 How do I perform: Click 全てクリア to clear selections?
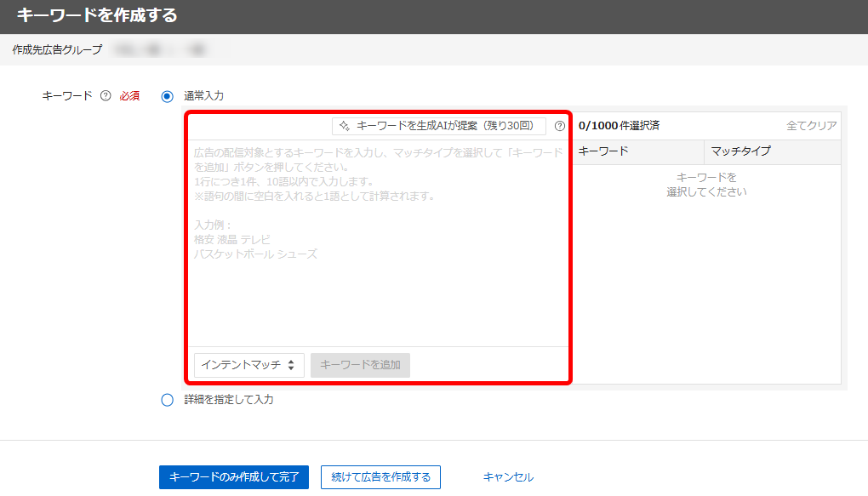click(812, 126)
